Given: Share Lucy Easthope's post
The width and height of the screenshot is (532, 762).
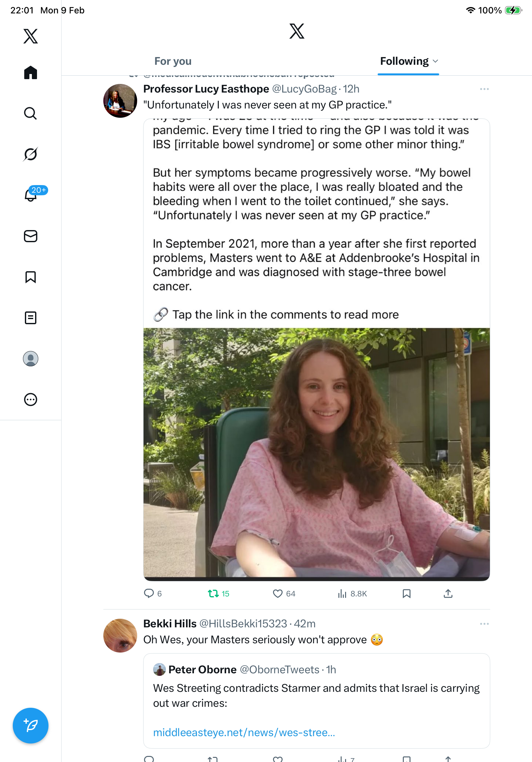Looking at the screenshot, I should pyautogui.click(x=448, y=594).
